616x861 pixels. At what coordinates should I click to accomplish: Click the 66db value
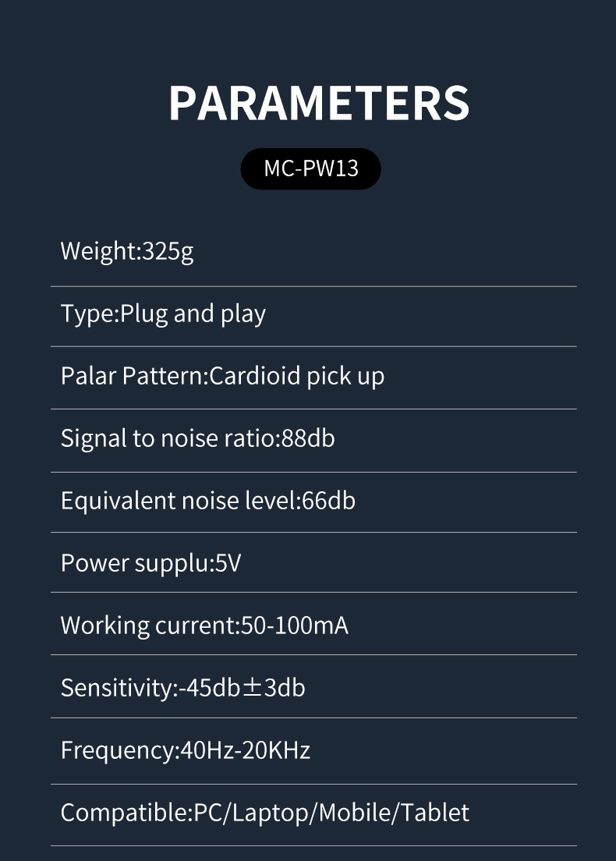click(328, 501)
